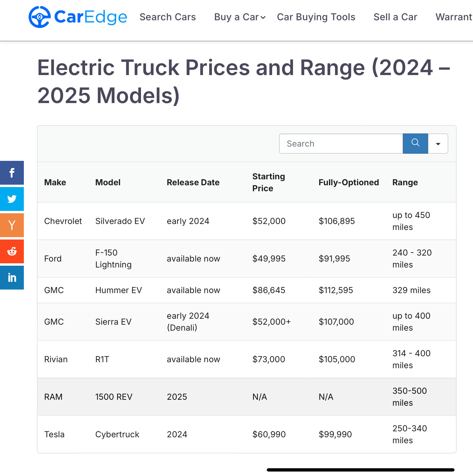Viewport: 473px width, 476px height.
Task: Click the $49,995 starting price
Action: pos(269,259)
